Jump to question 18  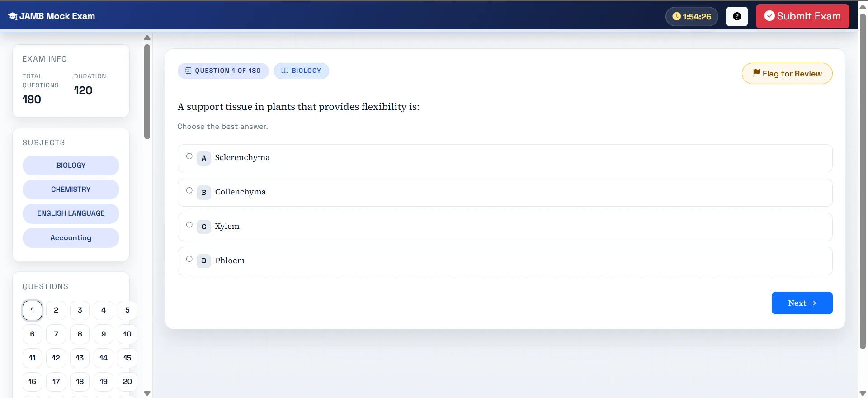(80, 382)
